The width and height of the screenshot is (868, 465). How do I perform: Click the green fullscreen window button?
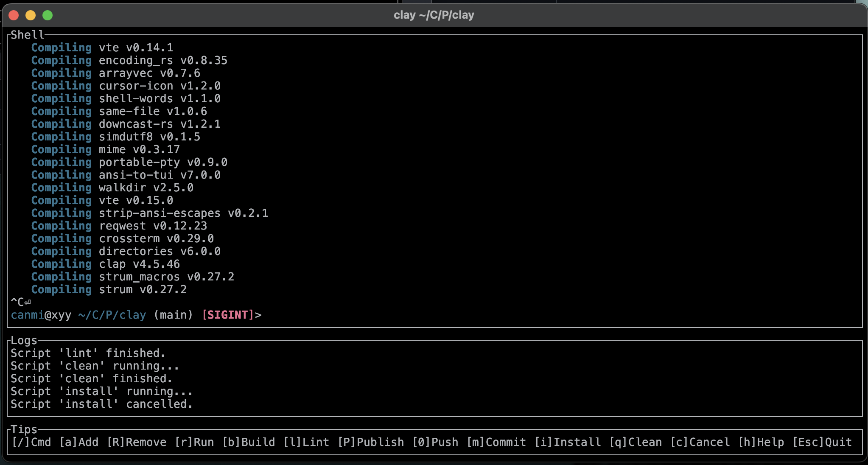48,15
